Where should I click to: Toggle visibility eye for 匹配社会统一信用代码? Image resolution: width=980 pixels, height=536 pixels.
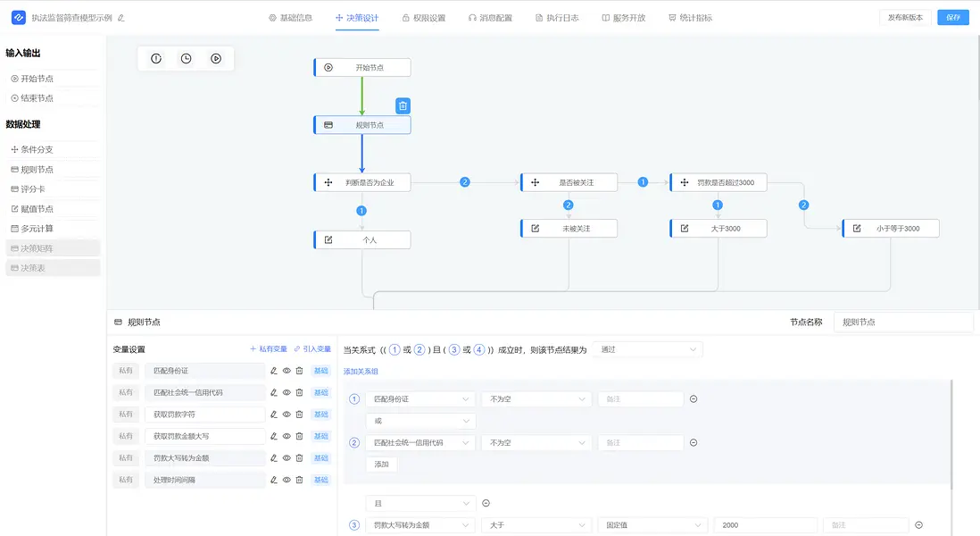pos(287,393)
